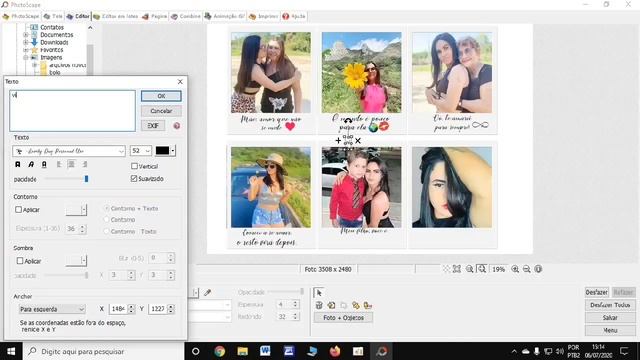The height and width of the screenshot is (360, 640).
Task: Pick color with the eyedropper tool
Action: coord(207,293)
